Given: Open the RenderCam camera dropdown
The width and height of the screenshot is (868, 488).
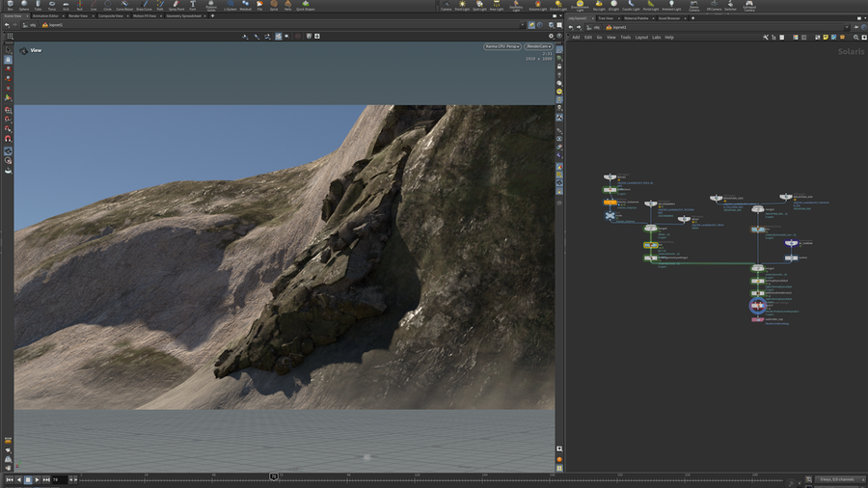Looking at the screenshot, I should point(537,46).
